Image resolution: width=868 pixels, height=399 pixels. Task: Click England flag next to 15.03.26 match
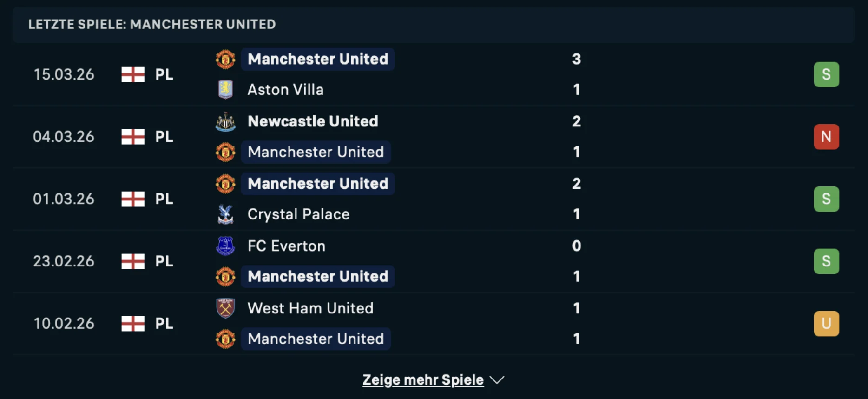133,74
